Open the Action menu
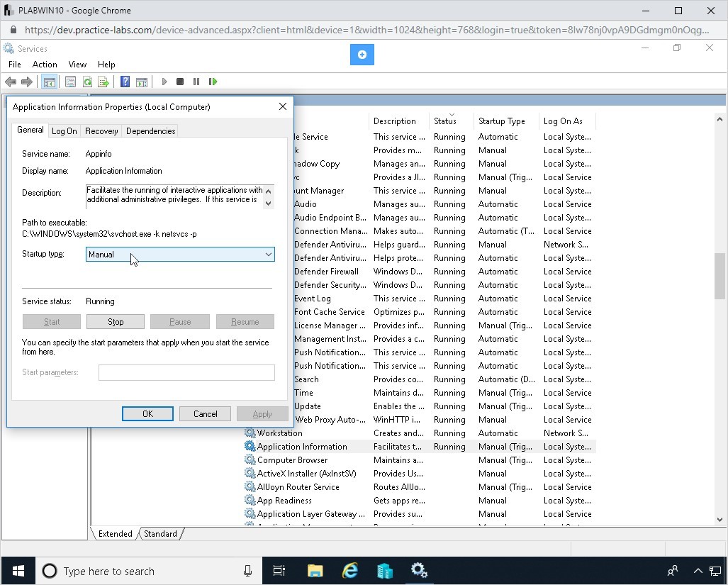This screenshot has height=585, width=728. tap(45, 65)
